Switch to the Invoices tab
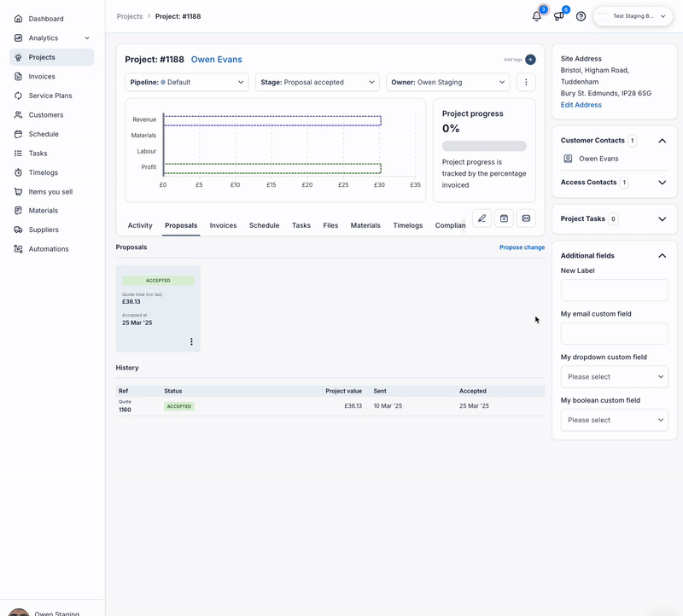683x616 pixels. pyautogui.click(x=223, y=225)
